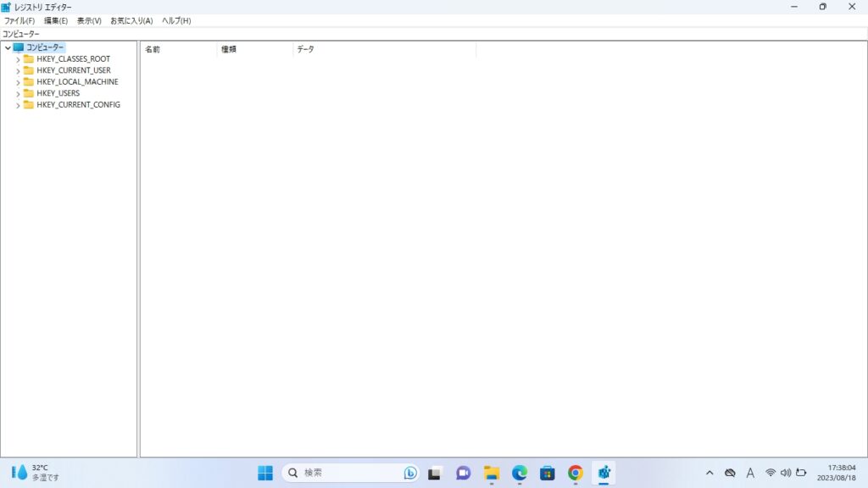Open File Explorer from the taskbar

pyautogui.click(x=492, y=473)
